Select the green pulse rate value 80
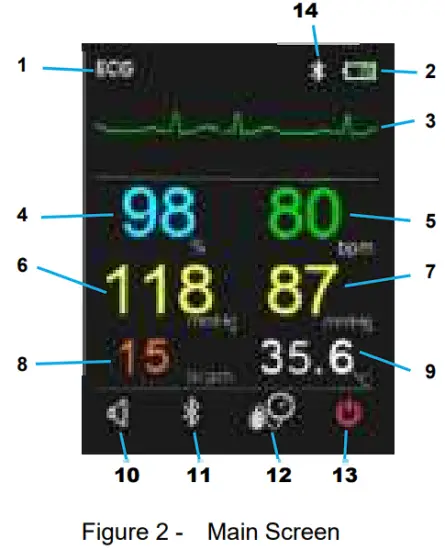Screen dimensions: 445x550 click(304, 213)
